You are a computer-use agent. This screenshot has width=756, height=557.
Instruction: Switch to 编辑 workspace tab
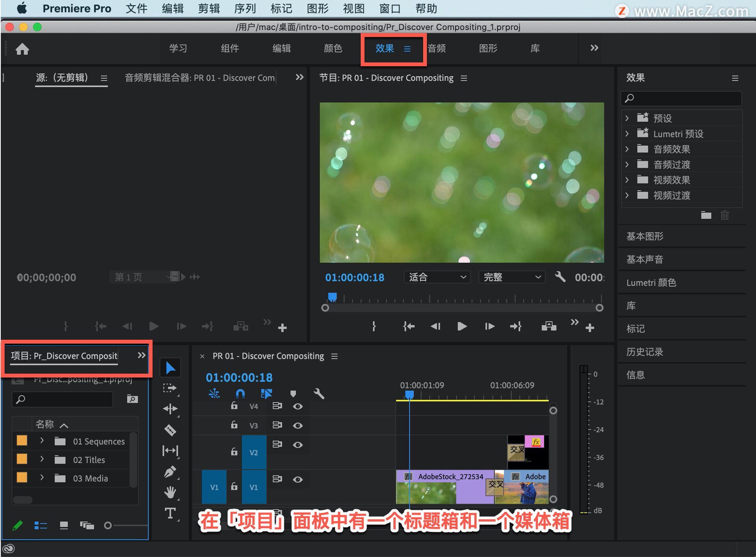[282, 48]
